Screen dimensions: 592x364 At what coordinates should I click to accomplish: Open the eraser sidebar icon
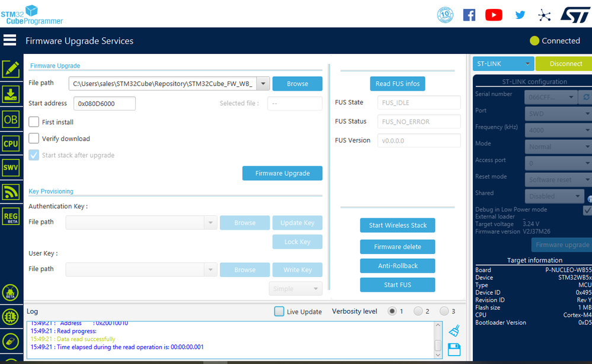point(10,342)
